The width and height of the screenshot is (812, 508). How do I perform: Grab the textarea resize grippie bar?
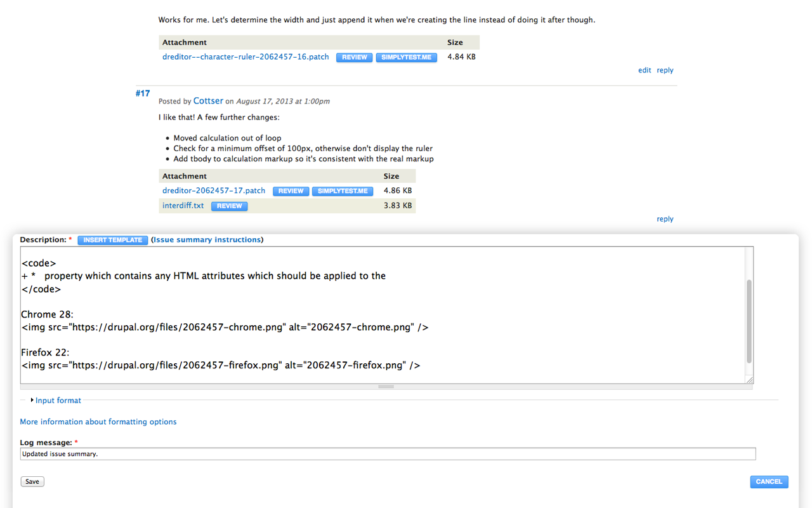click(x=386, y=387)
